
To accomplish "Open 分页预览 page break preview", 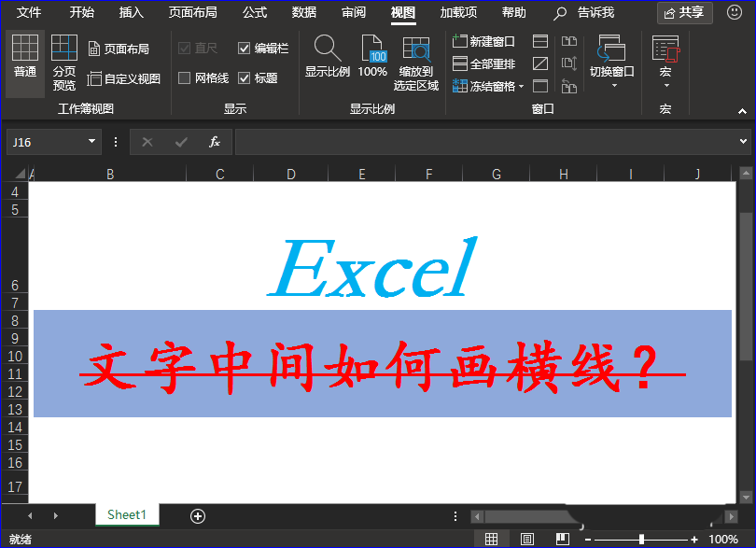I will tap(64, 63).
